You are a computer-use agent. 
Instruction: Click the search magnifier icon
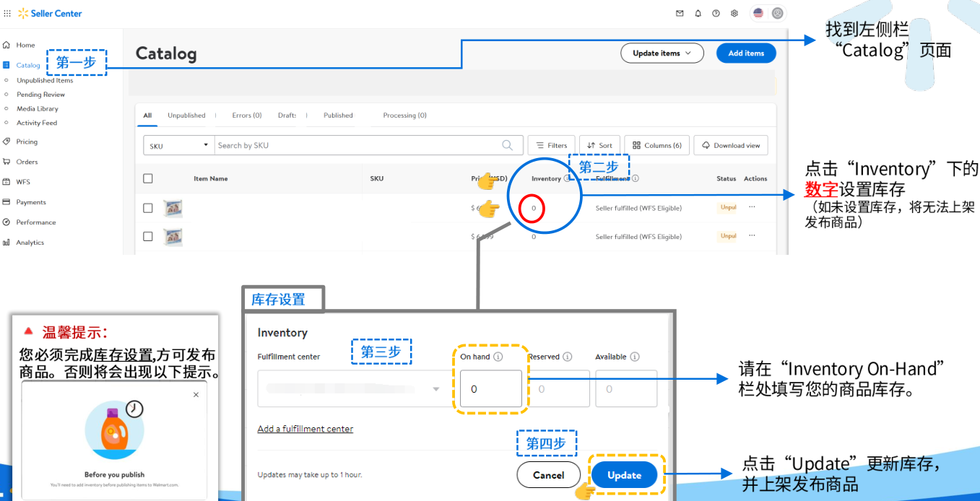pyautogui.click(x=508, y=145)
